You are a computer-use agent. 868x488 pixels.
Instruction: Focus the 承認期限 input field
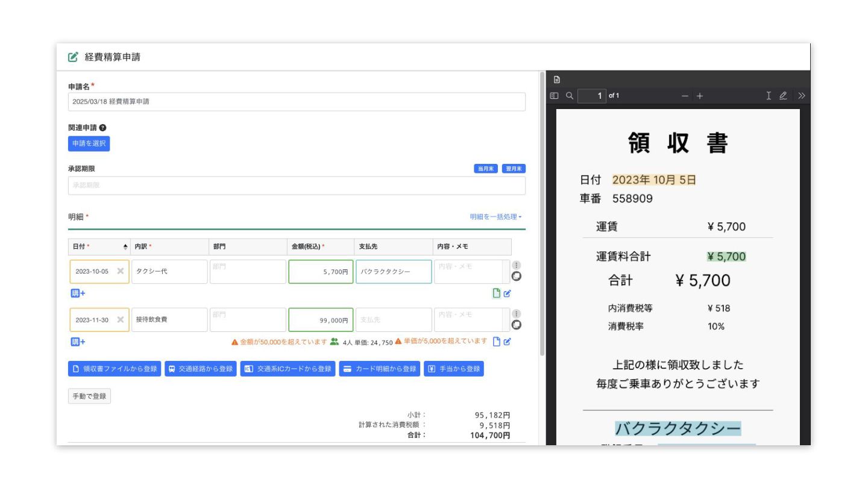pos(297,186)
